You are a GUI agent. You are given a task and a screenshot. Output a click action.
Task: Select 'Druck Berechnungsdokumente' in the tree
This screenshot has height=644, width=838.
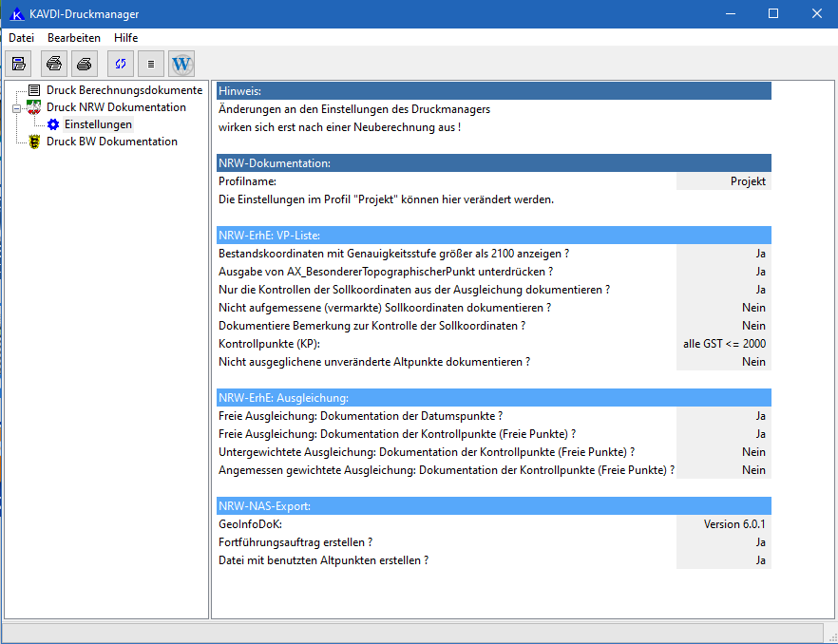(124, 90)
